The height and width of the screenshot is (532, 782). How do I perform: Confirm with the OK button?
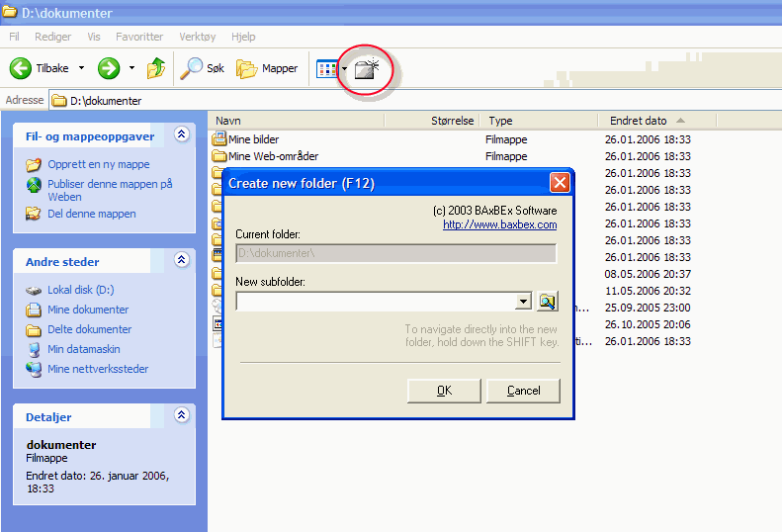pos(444,391)
